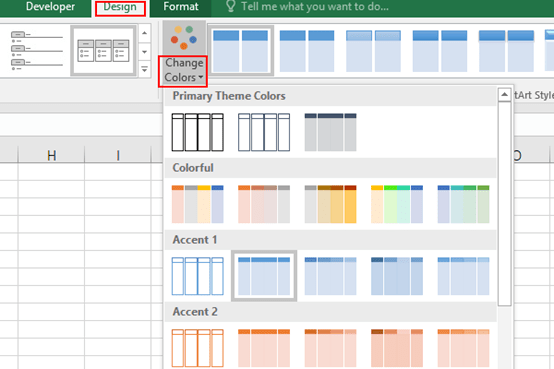Screen dimensions: 554x369
Task: Click the color menu scroll-up arrow
Action: coord(504,94)
